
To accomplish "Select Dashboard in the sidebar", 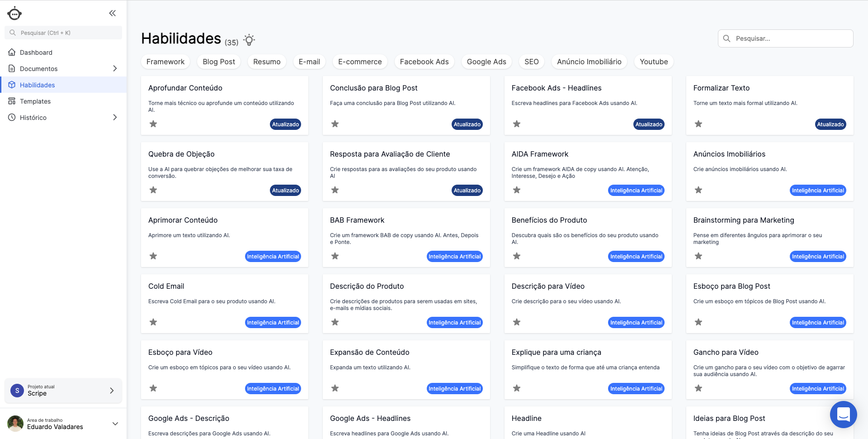I will [35, 52].
